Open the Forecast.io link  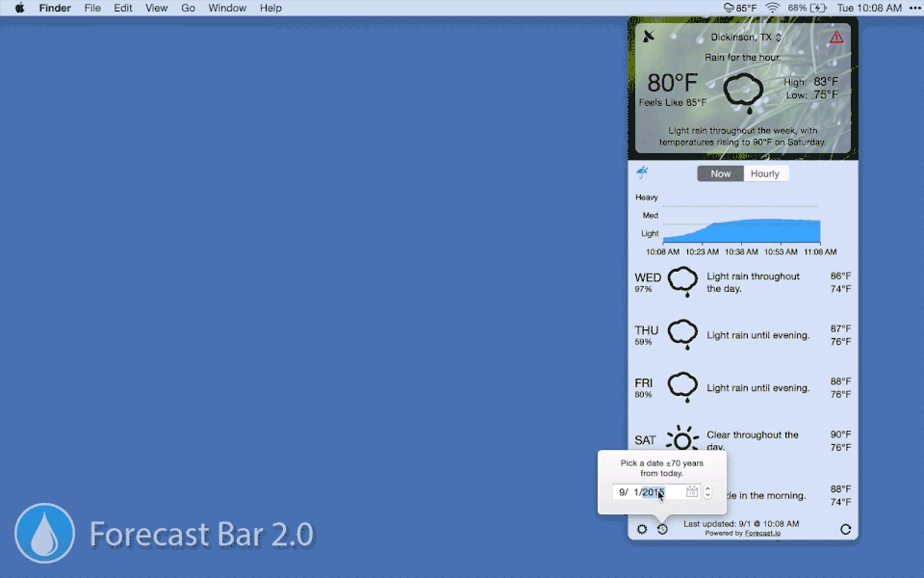click(762, 533)
